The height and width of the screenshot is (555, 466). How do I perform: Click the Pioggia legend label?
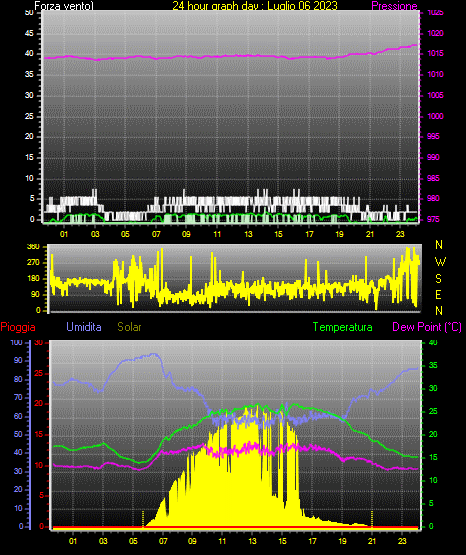(x=18, y=327)
